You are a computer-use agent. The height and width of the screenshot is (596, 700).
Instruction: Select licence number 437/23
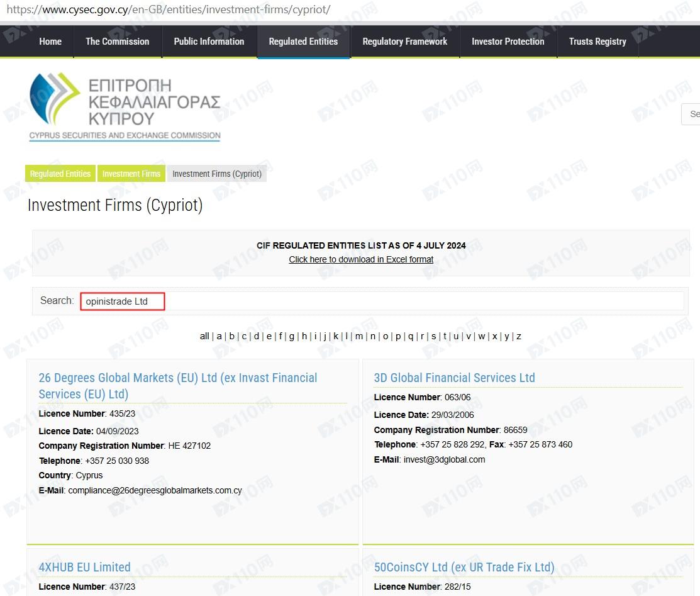[x=122, y=587]
